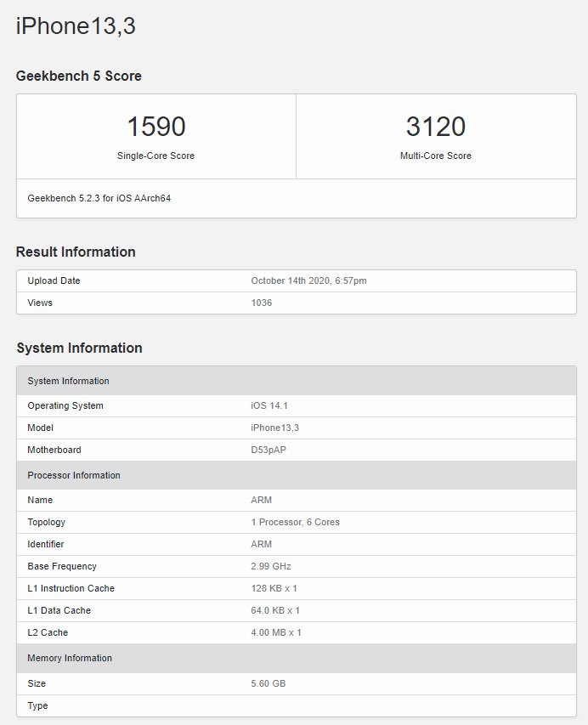Click the Result Information heading

tap(76, 252)
